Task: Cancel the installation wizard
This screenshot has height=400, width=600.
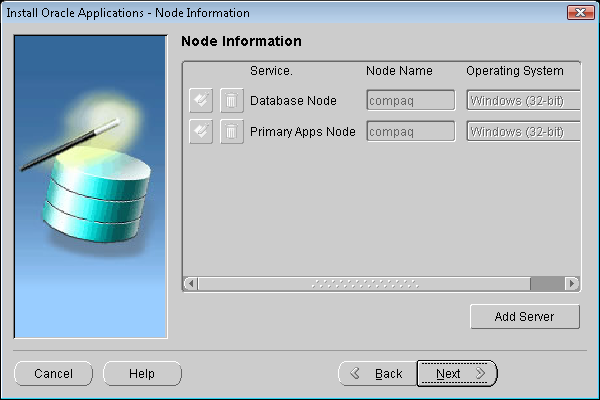Action: [x=54, y=373]
